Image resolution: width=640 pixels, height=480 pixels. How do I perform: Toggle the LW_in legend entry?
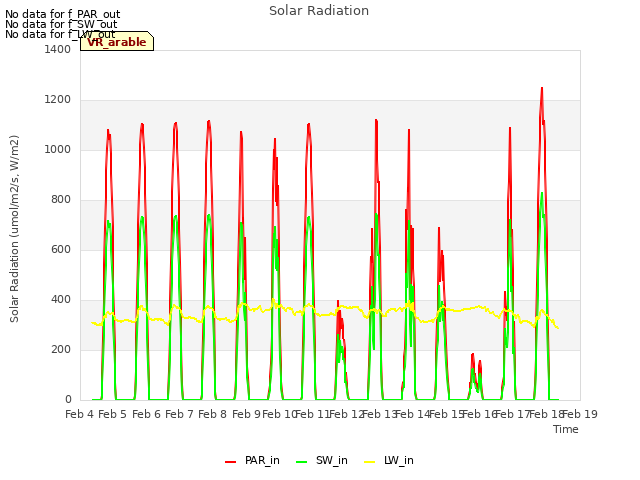389,461
